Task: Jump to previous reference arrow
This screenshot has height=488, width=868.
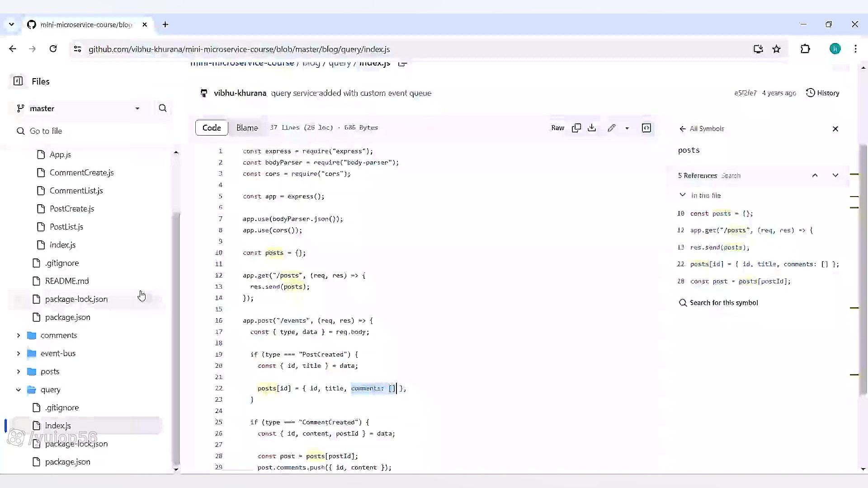Action: click(x=815, y=175)
